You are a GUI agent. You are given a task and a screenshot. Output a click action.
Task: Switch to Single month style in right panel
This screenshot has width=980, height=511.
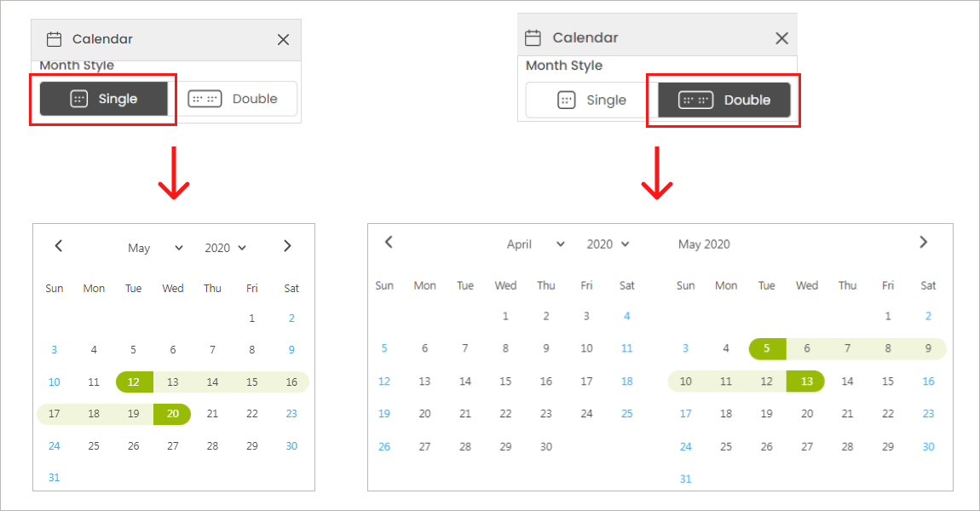[x=591, y=100]
